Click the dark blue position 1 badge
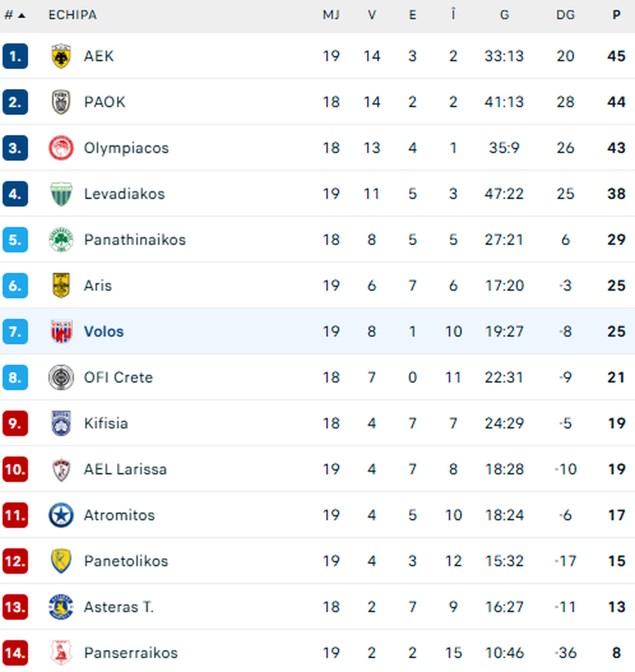The image size is (635, 672). [x=15, y=56]
